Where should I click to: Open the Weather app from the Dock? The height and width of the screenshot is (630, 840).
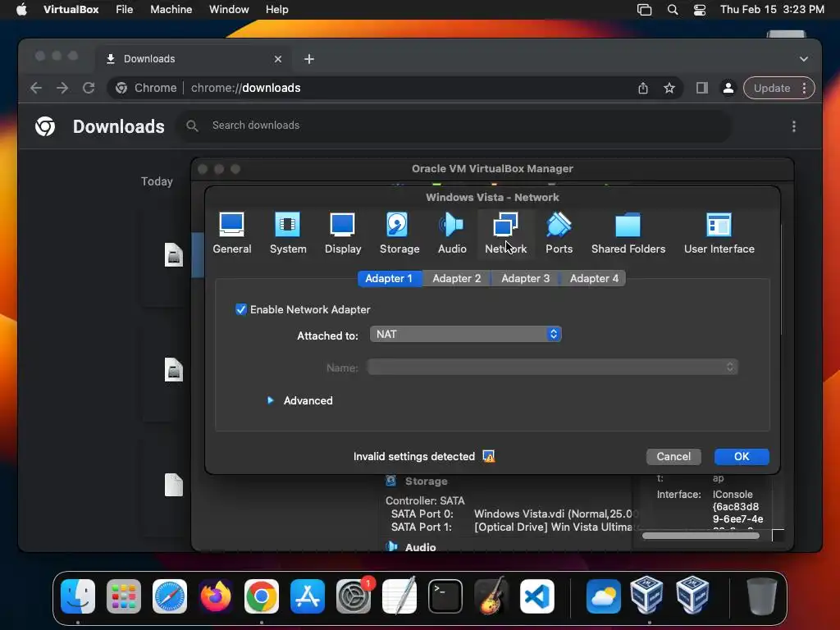point(603,596)
